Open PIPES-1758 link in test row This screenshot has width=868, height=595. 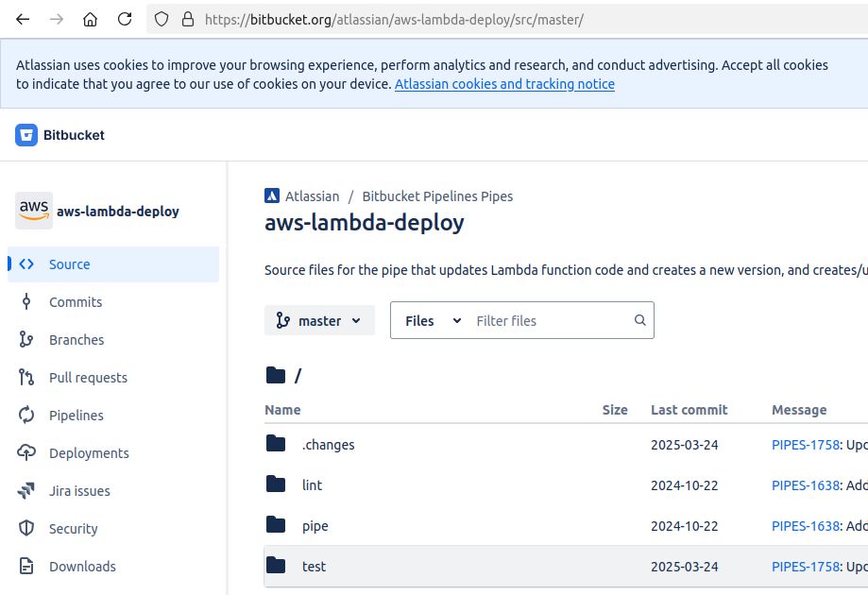pos(806,567)
